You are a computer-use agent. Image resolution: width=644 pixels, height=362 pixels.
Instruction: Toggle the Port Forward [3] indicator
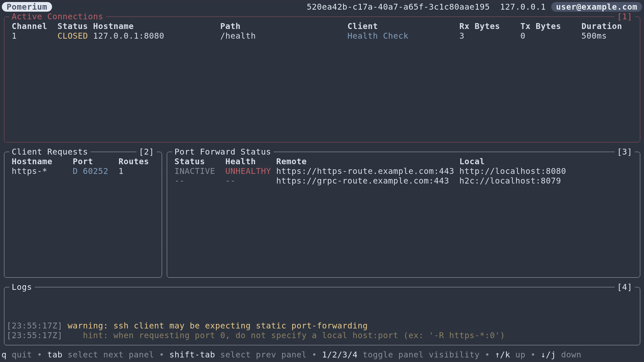pyautogui.click(x=624, y=152)
